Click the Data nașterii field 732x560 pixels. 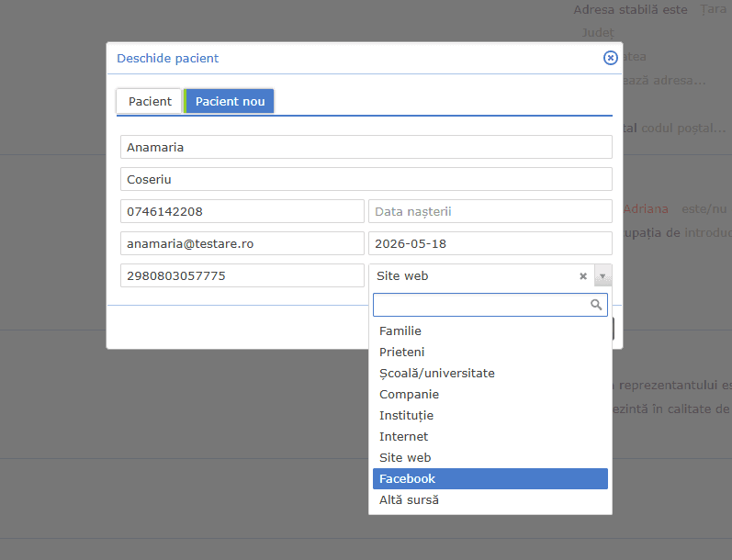(490, 211)
